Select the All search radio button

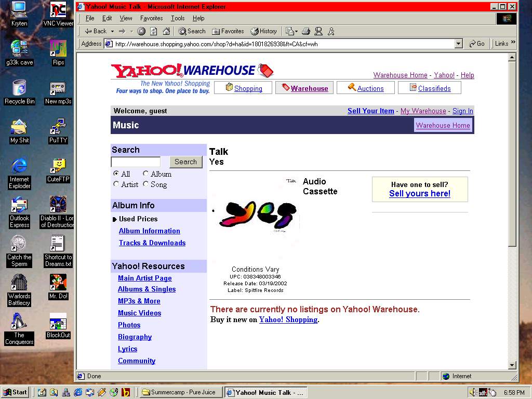116,174
